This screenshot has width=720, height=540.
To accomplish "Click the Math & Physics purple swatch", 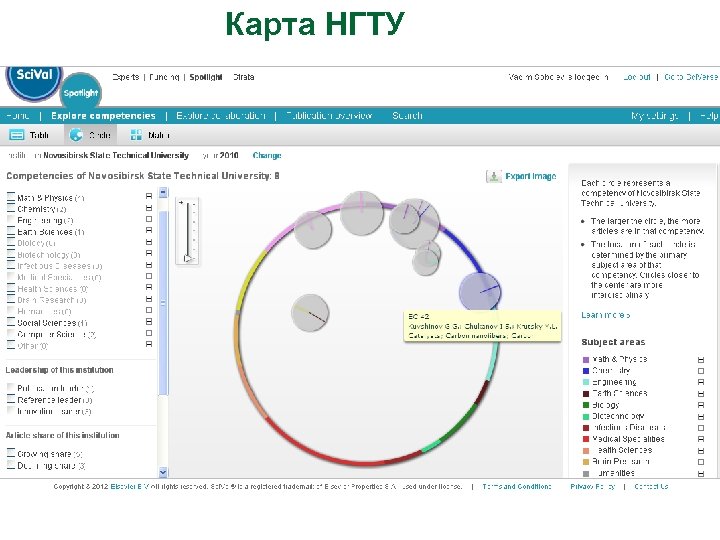I will click(x=585, y=360).
